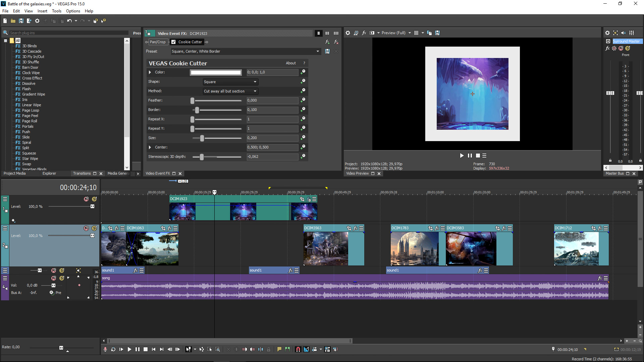Click the loop playback icon in transport controls
Viewport: 644px width, 362px height.
[113, 349]
